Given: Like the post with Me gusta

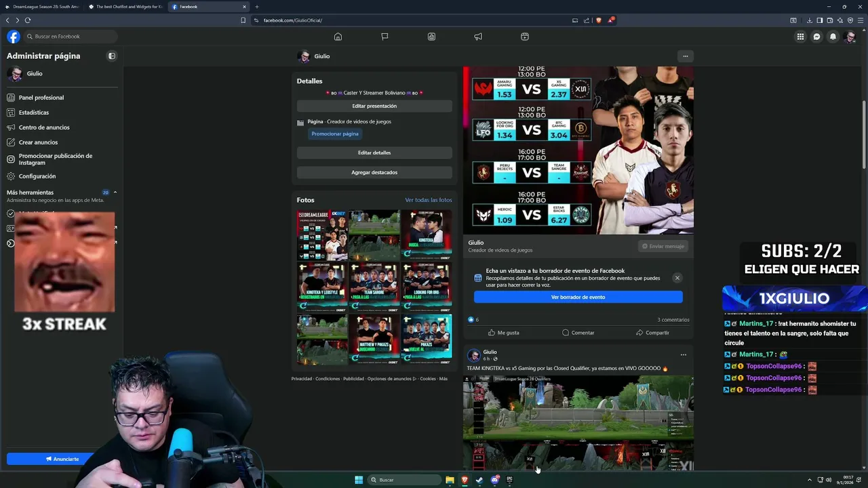Looking at the screenshot, I should point(503,333).
